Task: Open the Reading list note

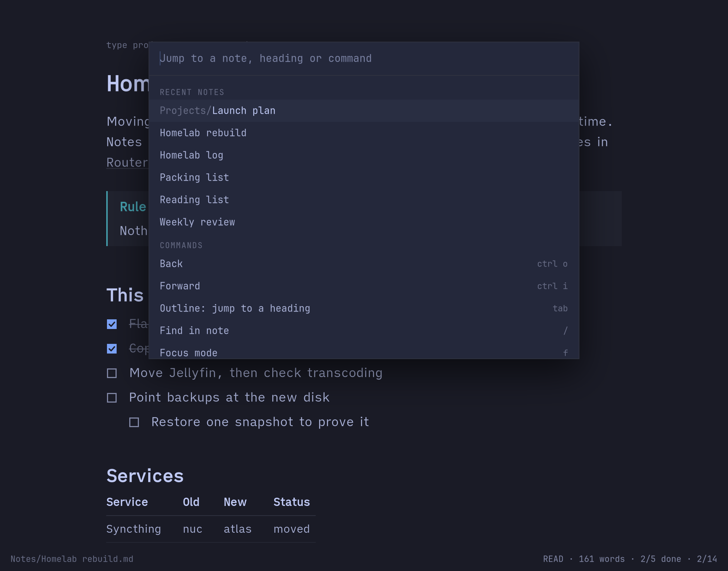Action: pos(364,200)
